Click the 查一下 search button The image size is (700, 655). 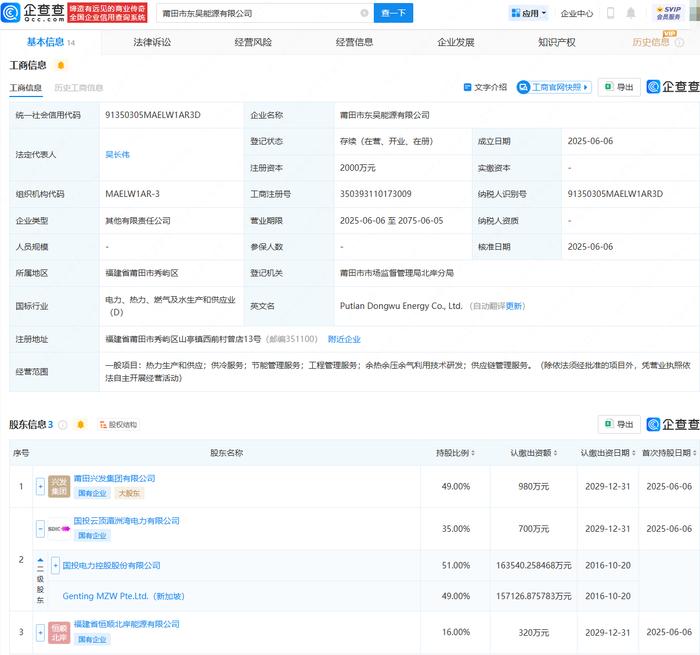tap(393, 13)
